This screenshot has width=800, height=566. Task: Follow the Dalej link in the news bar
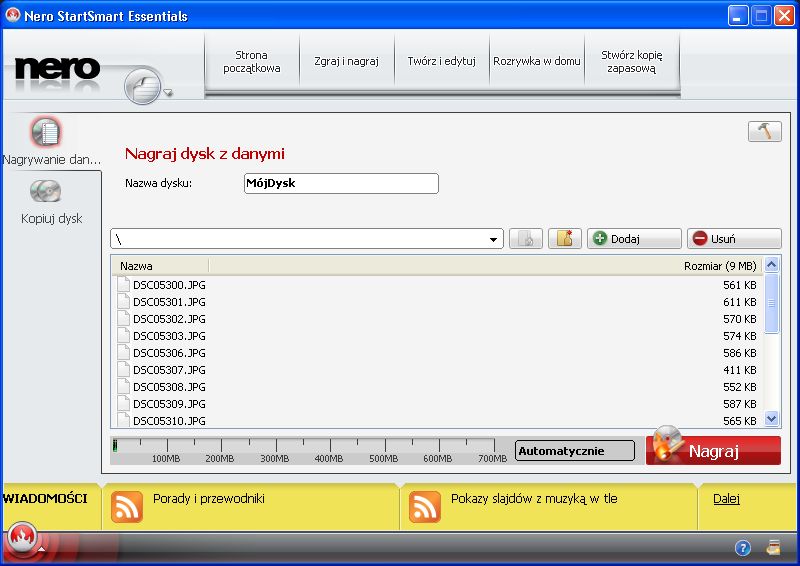tap(726, 498)
